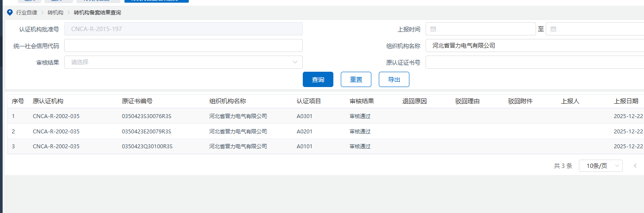Image resolution: width=644 pixels, height=213 pixels.
Task: Open the end date calendar icon after 至
Action: 553,29
